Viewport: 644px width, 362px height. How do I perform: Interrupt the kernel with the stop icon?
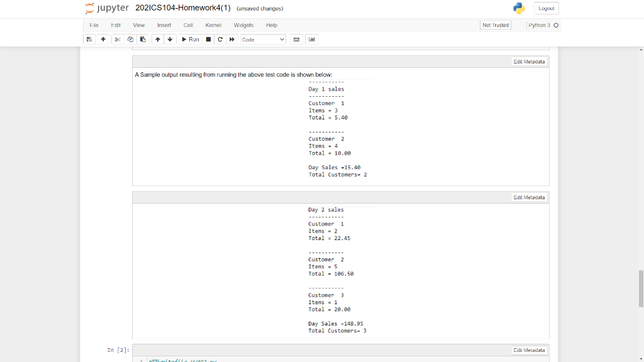click(x=208, y=39)
